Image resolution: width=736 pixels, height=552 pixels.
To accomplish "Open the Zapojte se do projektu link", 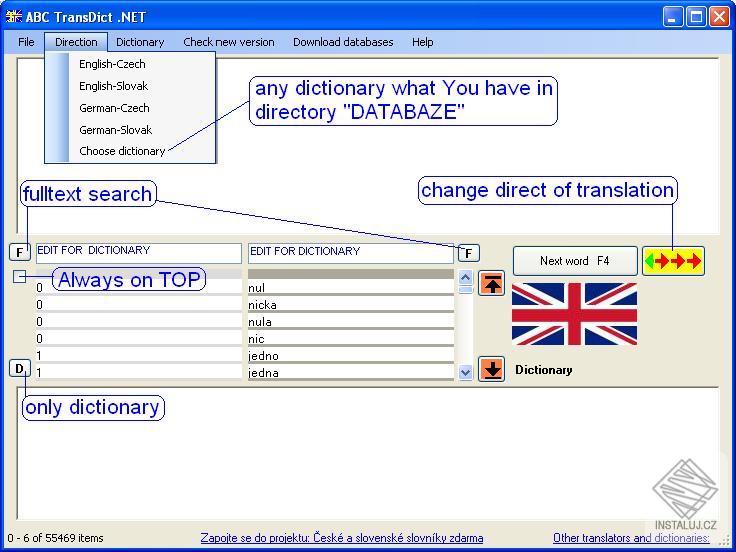I will click(342, 538).
